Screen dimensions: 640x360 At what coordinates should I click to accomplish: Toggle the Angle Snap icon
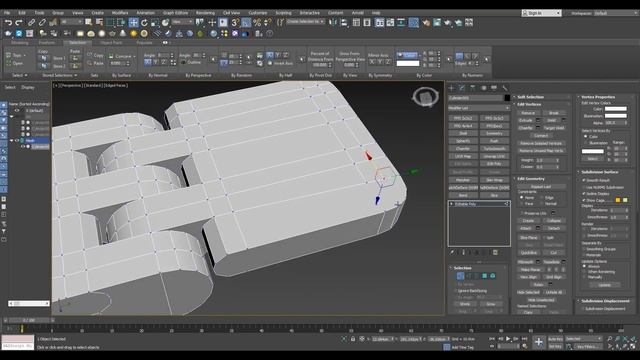pos(246,22)
